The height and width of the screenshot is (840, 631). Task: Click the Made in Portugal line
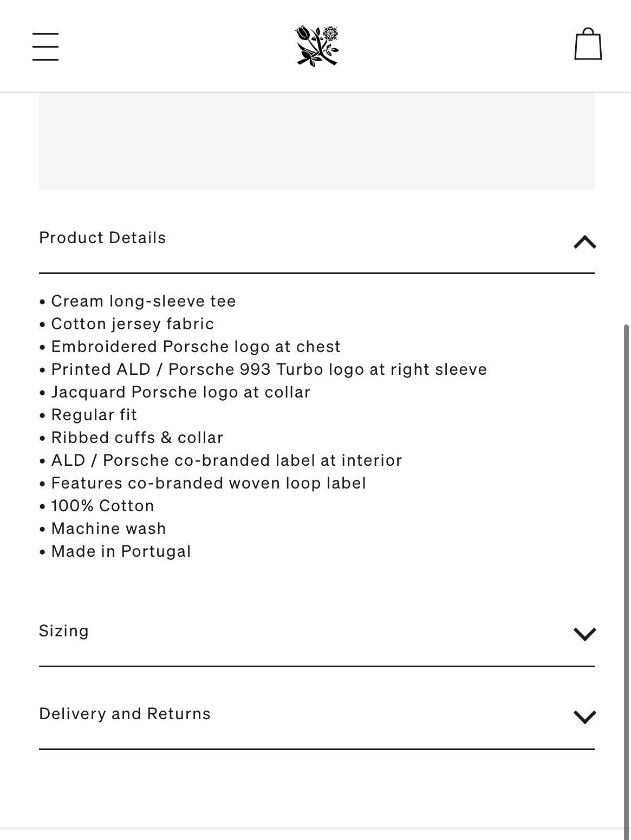click(x=115, y=551)
